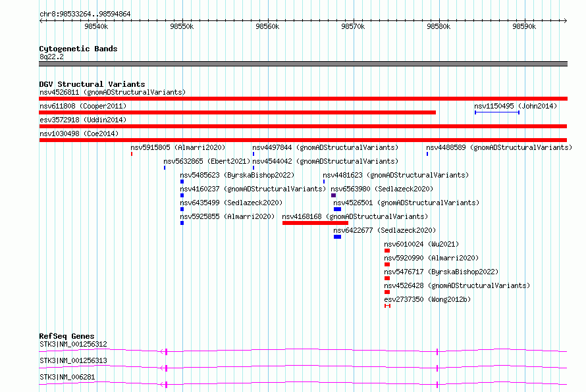Click the blue line glyph for nsv1150495
The image size is (586, 392).
click(x=497, y=112)
